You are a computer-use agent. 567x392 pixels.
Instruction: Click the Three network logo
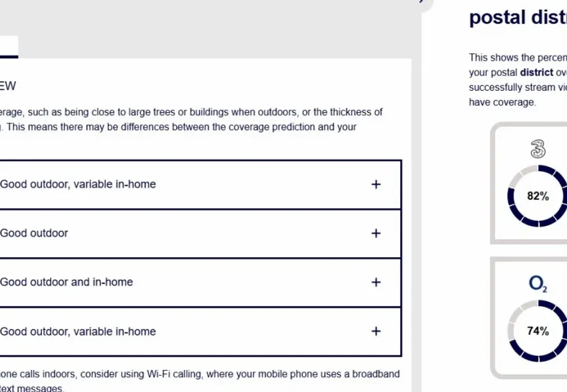click(x=538, y=149)
